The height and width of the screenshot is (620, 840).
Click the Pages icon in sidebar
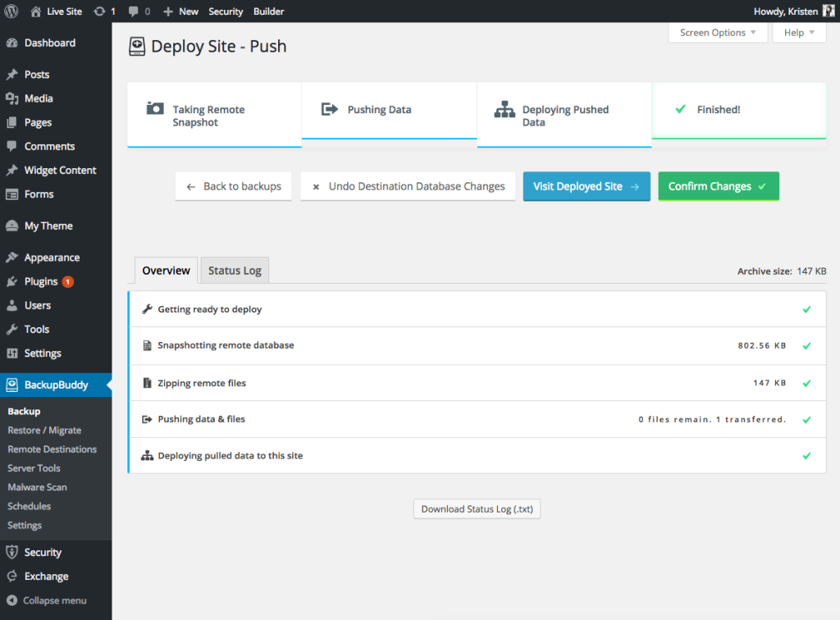[x=11, y=123]
